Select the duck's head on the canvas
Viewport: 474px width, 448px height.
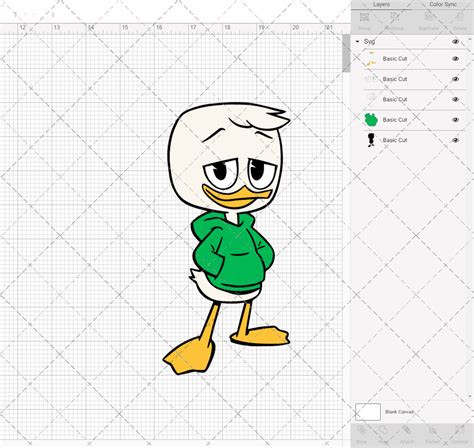pos(200,150)
